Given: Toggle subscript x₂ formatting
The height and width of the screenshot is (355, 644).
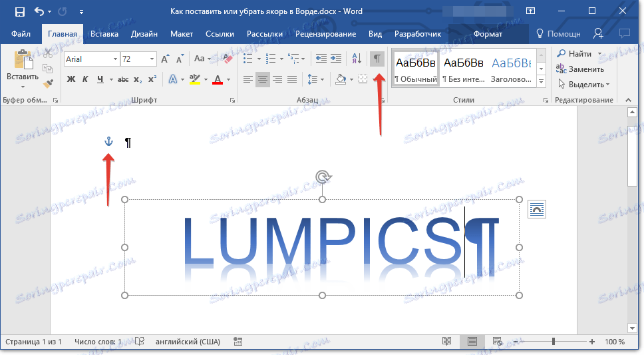Looking at the screenshot, I should (138, 79).
